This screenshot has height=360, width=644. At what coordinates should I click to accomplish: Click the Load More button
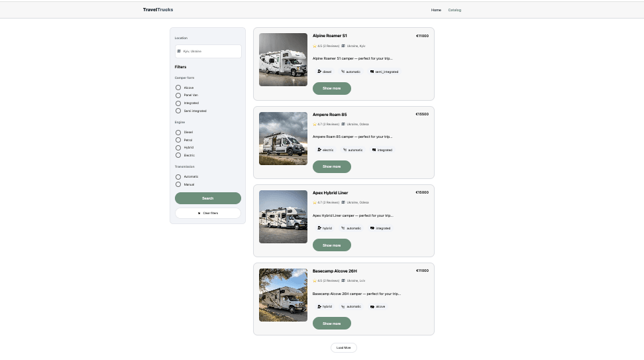tap(344, 347)
